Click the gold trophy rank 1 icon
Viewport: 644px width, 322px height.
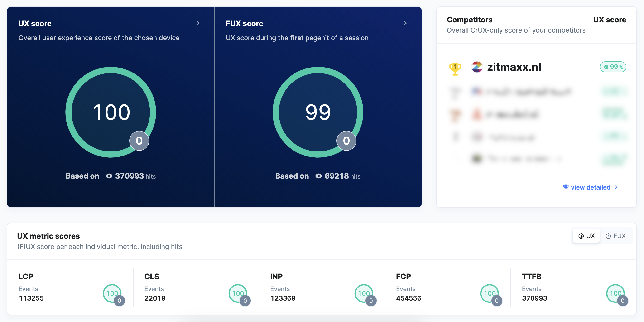[455, 68]
